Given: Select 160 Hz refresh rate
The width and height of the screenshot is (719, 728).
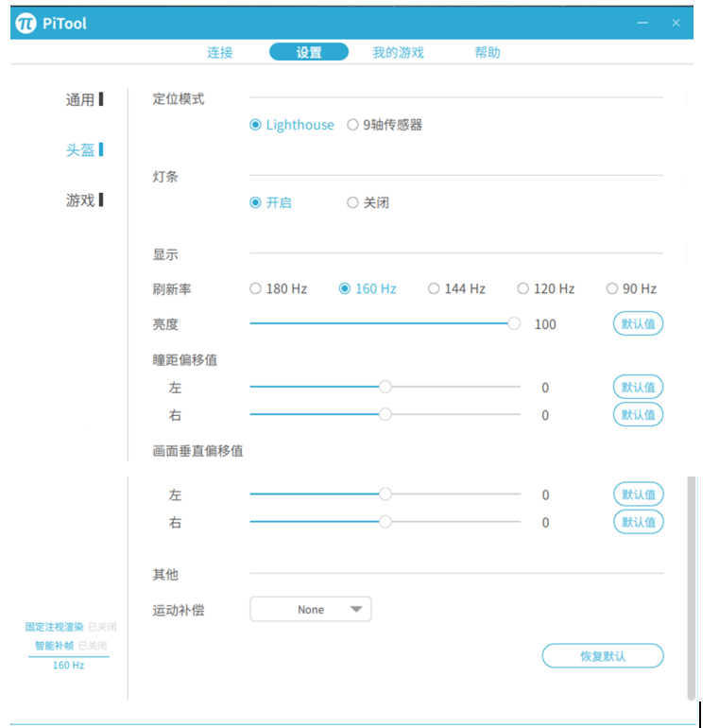Looking at the screenshot, I should 368,288.
